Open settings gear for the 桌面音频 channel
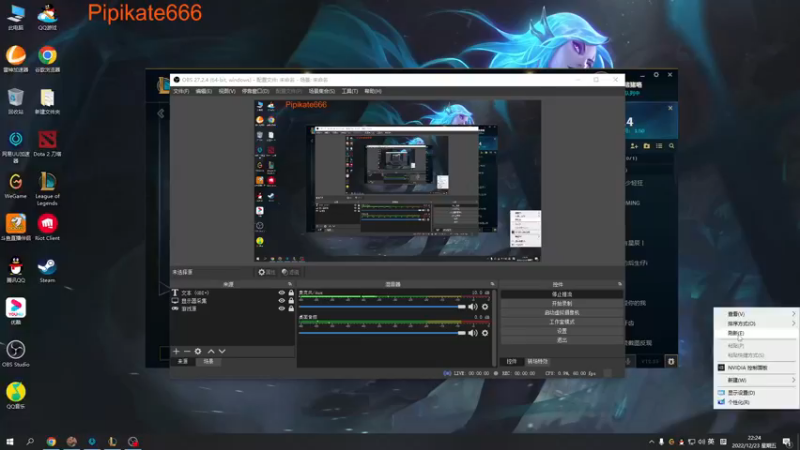This screenshot has height=450, width=800. [x=485, y=333]
